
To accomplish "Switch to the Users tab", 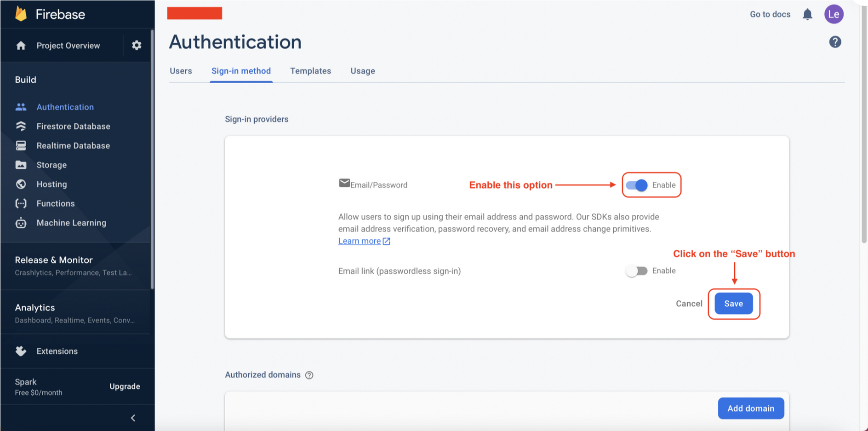I will tap(181, 71).
